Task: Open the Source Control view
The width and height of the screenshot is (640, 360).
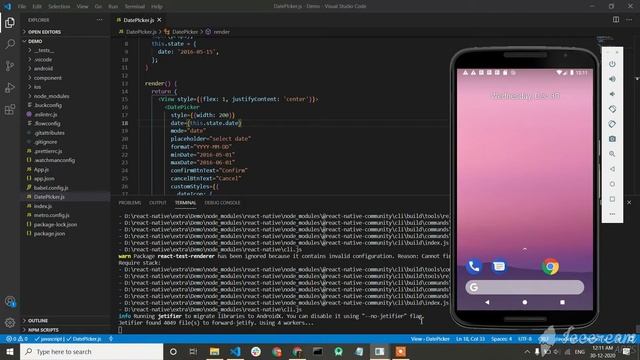Action: [10, 66]
